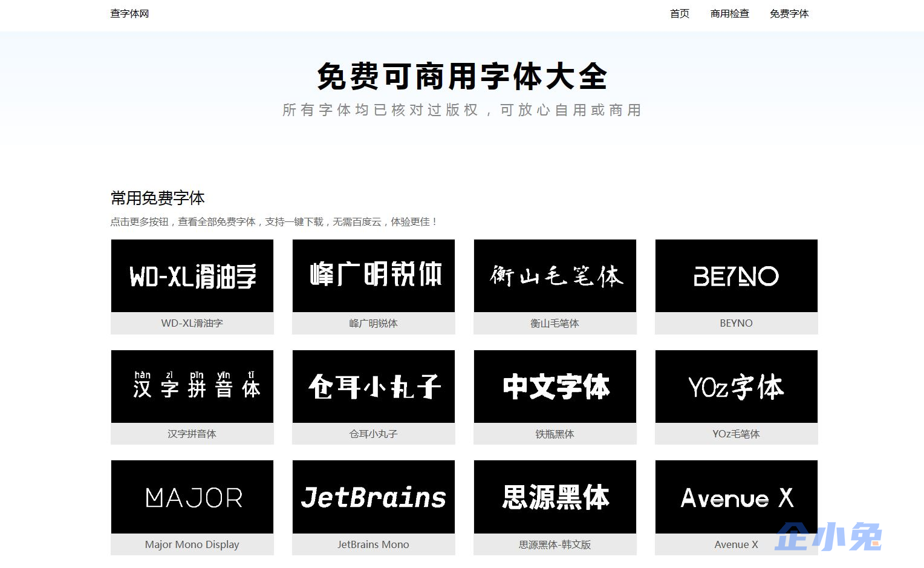This screenshot has height=568, width=924.
Task: View the 铁瓶黑体 font preview
Action: click(x=555, y=387)
